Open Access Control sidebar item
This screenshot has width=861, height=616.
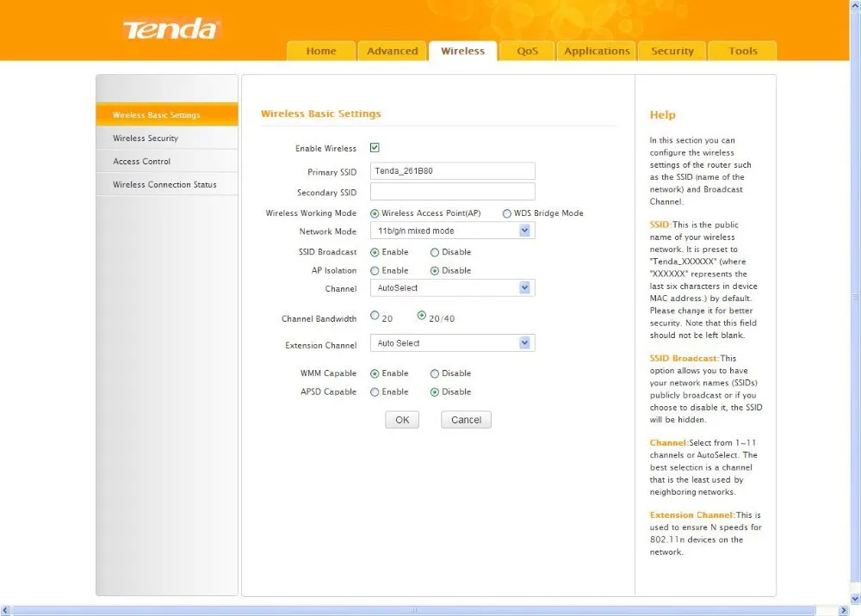(167, 161)
